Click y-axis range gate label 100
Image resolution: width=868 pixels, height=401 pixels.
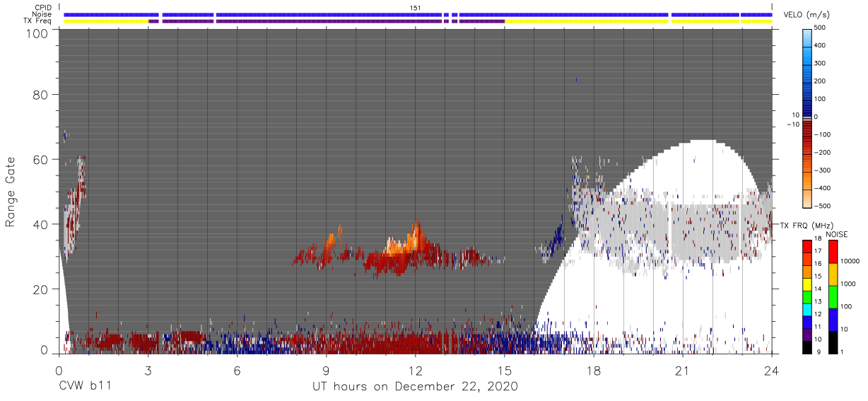coord(37,33)
